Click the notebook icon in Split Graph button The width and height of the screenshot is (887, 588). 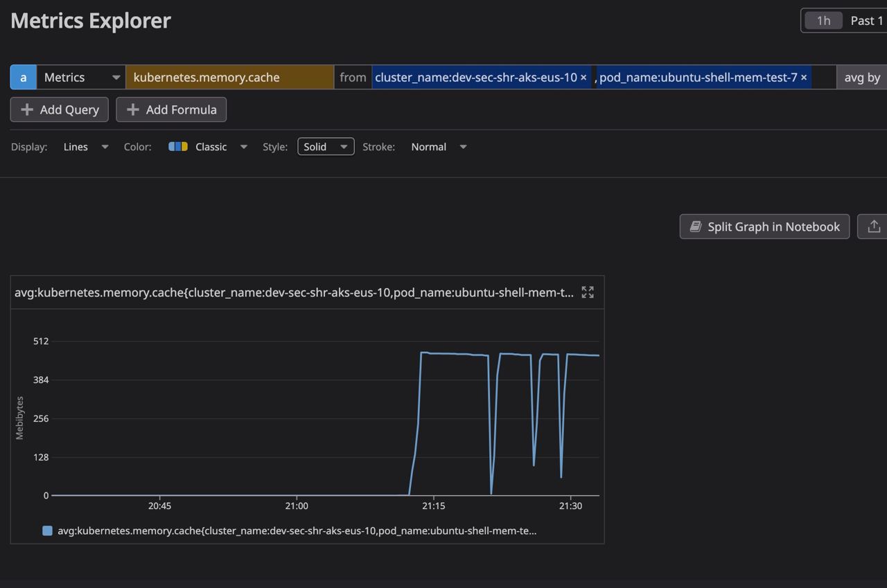pos(696,226)
